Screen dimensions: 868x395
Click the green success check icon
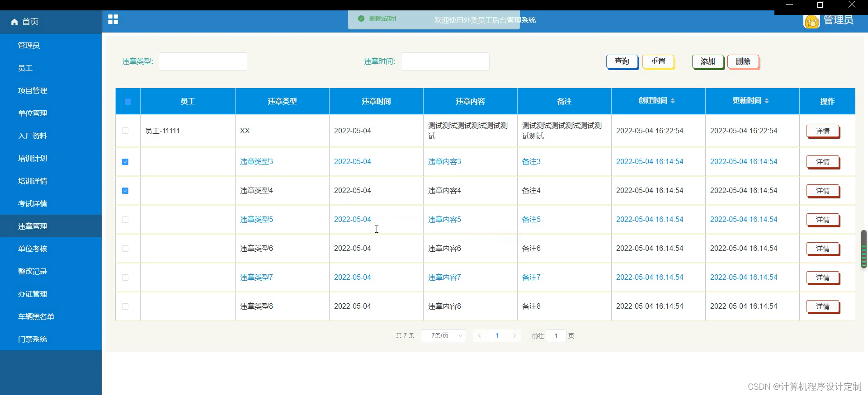click(361, 19)
